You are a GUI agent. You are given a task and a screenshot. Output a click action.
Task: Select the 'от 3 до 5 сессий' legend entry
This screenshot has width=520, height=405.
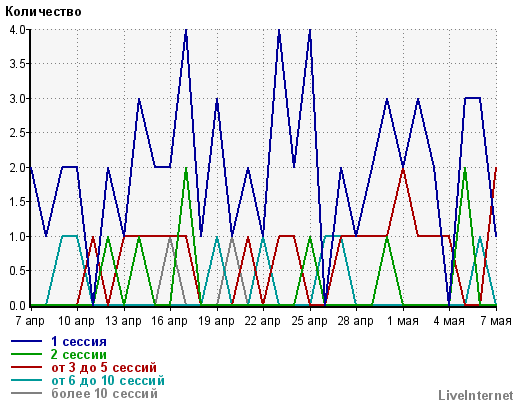tap(104, 367)
